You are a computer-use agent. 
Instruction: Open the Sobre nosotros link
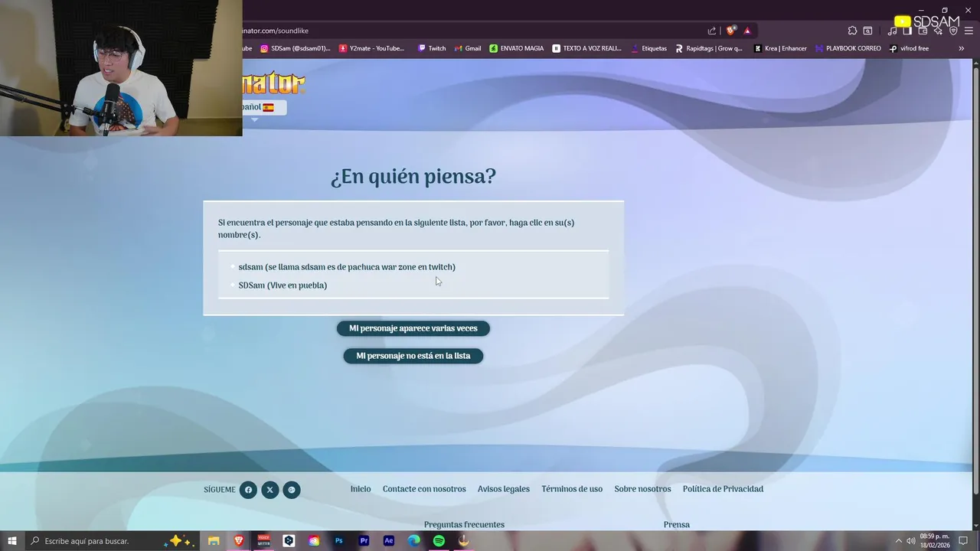point(642,489)
